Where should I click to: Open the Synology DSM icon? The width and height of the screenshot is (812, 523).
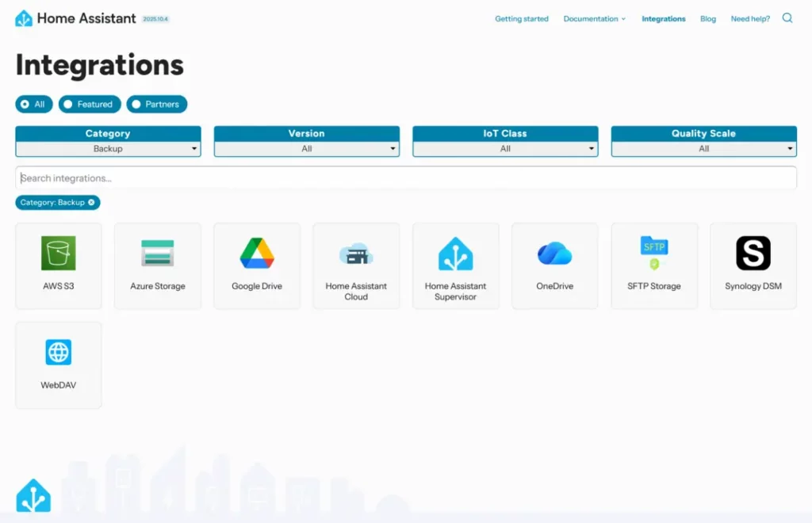pos(753,254)
